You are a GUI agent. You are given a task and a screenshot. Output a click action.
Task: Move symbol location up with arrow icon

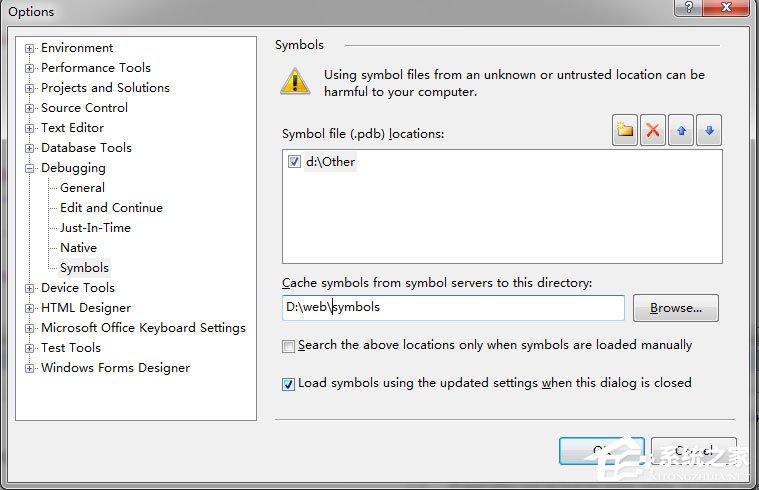(681, 130)
